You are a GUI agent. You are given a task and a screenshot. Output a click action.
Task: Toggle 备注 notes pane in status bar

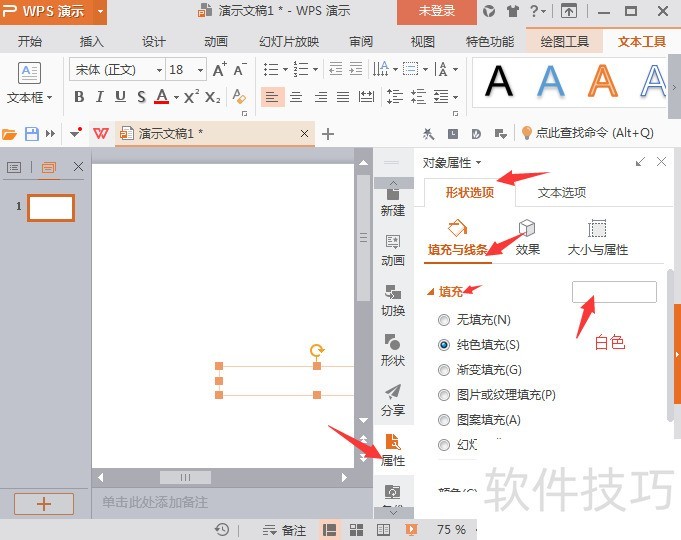pos(284,530)
